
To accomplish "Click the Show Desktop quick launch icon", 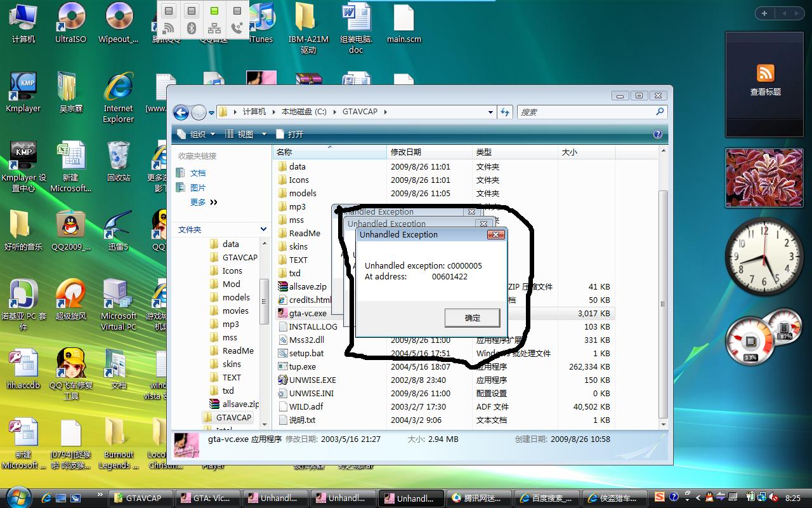I will coord(61,498).
